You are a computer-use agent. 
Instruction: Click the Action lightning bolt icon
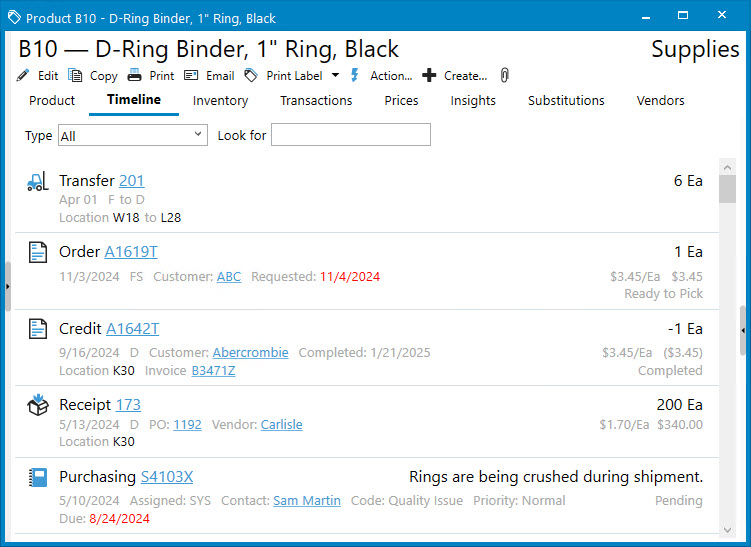click(x=354, y=76)
